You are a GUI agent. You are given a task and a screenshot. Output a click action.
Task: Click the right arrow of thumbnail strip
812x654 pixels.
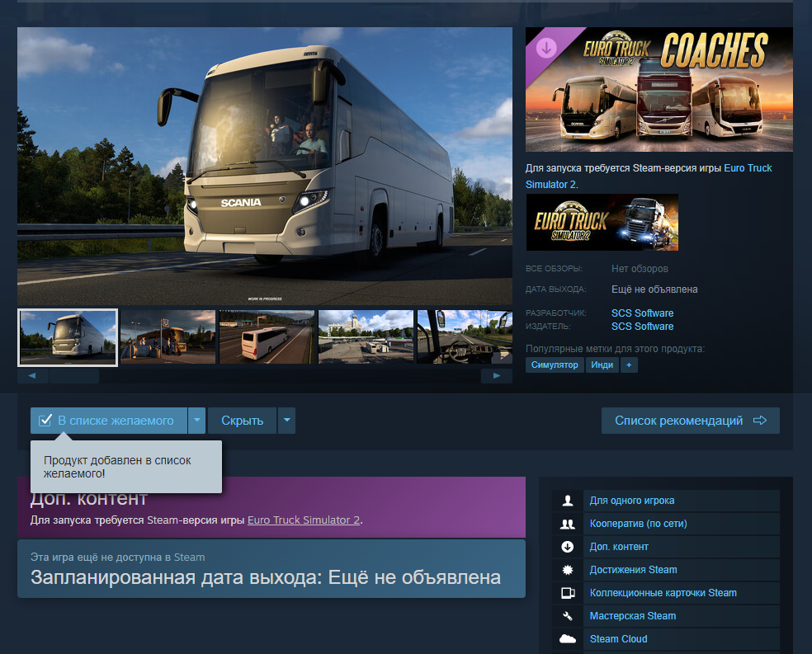click(497, 375)
